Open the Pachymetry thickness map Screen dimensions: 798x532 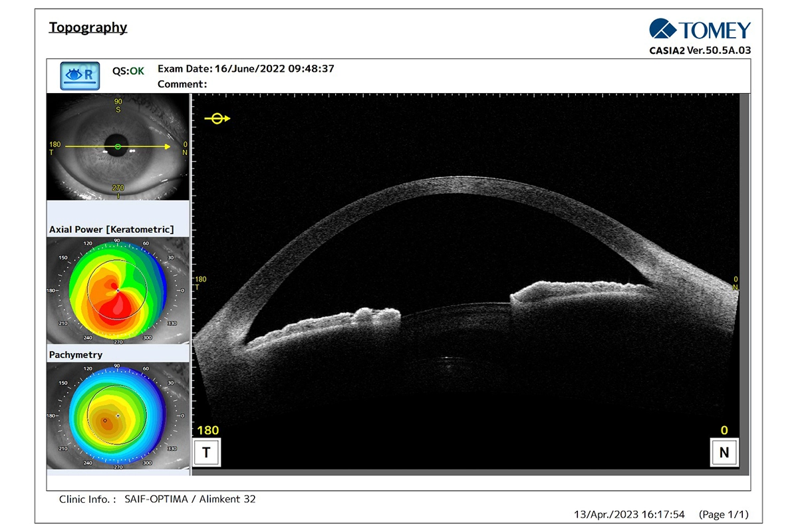(118, 416)
